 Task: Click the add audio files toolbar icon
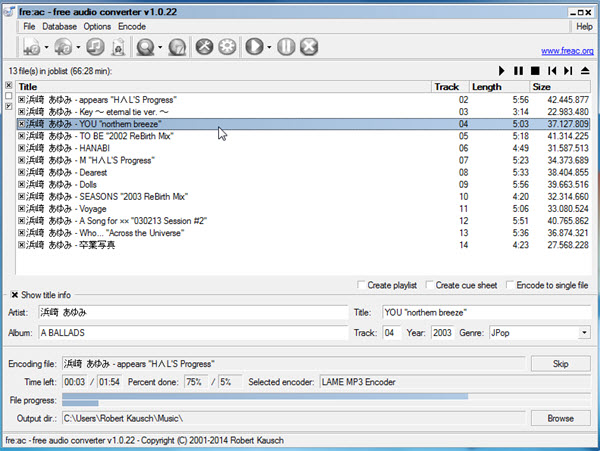(30, 47)
